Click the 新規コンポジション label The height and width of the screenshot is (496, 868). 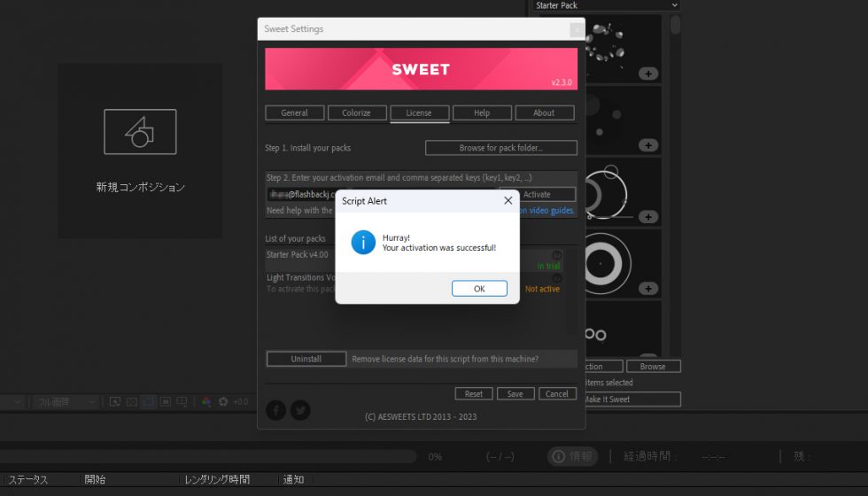click(140, 187)
